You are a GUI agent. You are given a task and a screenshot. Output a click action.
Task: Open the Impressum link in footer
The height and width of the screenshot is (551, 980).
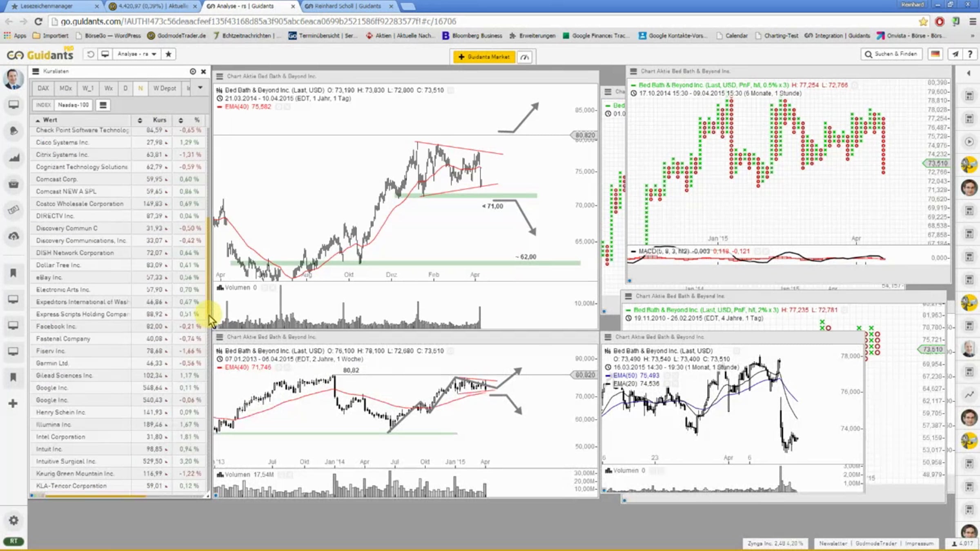click(x=919, y=544)
